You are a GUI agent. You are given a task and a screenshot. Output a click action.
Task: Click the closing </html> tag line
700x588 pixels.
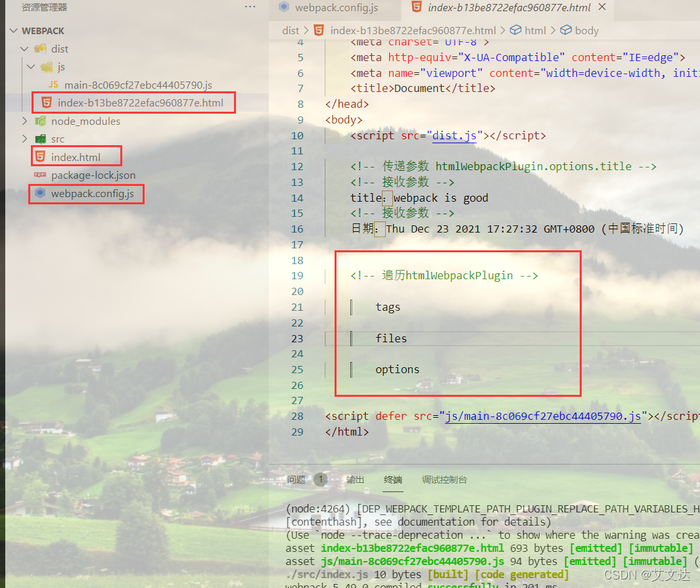click(347, 432)
